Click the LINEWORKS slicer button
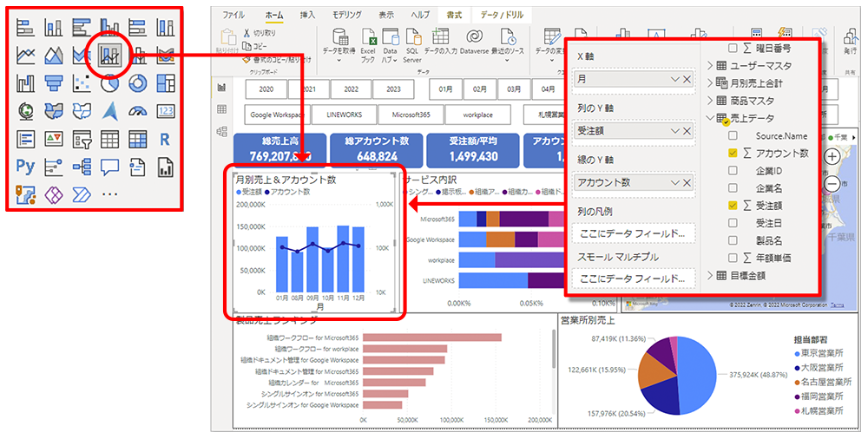This screenshot has height=439, width=868. tap(345, 115)
